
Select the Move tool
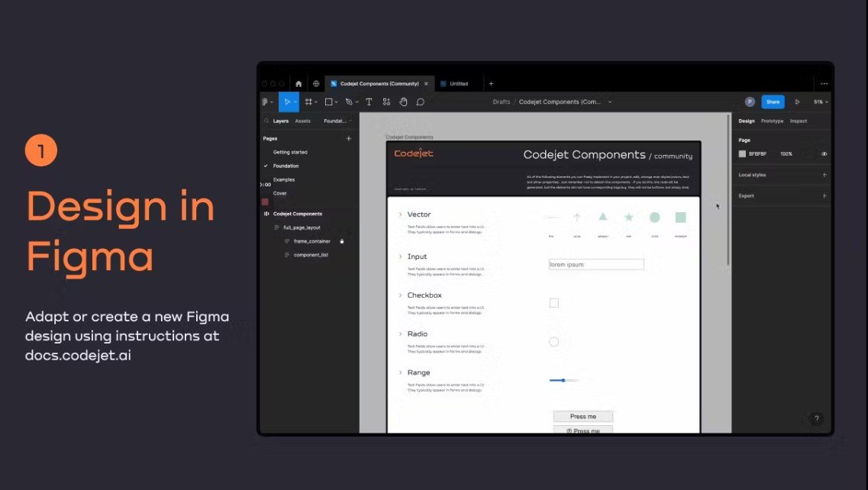[x=287, y=102]
